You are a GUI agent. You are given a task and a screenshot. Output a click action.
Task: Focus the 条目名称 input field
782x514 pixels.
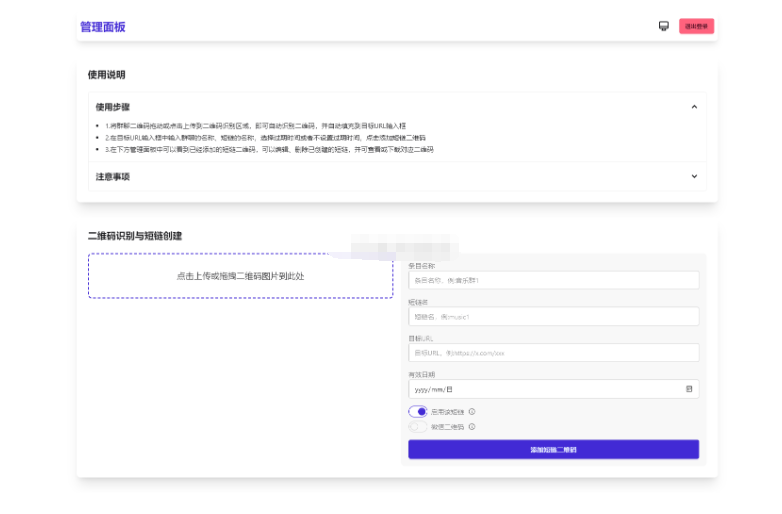(553, 281)
